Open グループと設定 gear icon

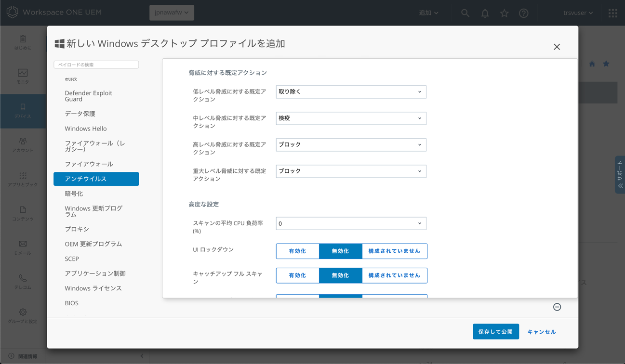click(x=23, y=312)
